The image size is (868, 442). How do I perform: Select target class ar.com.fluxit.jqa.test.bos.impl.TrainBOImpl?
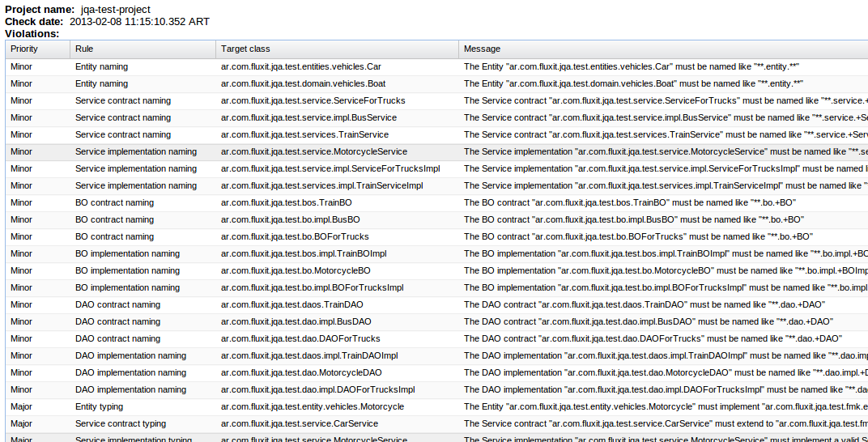(304, 253)
